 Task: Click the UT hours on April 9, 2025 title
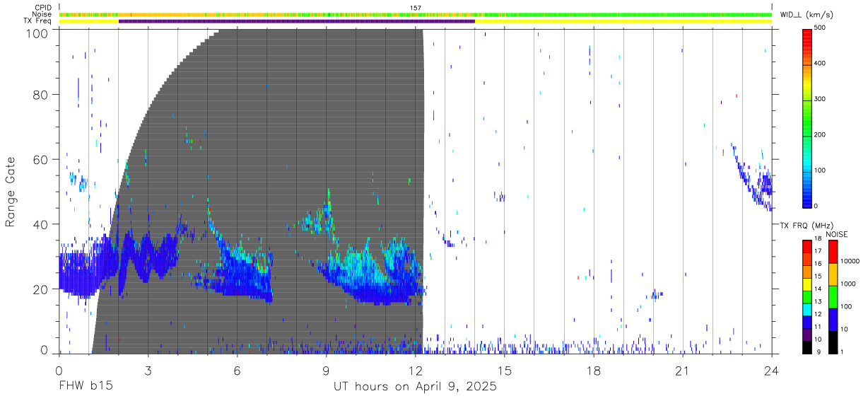(x=415, y=388)
